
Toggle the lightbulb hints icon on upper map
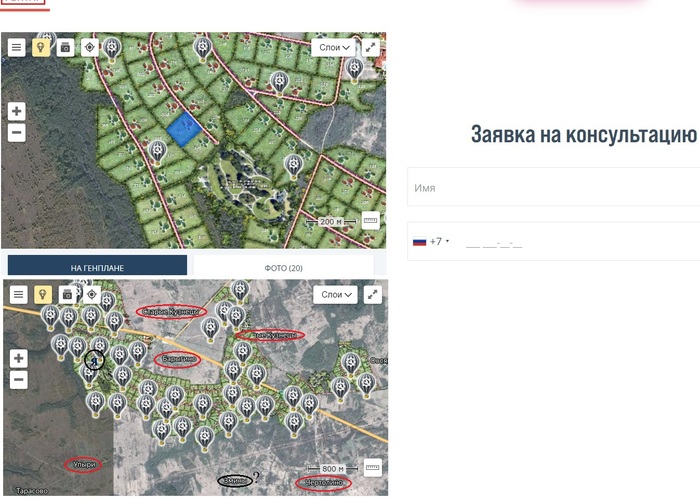[x=41, y=47]
